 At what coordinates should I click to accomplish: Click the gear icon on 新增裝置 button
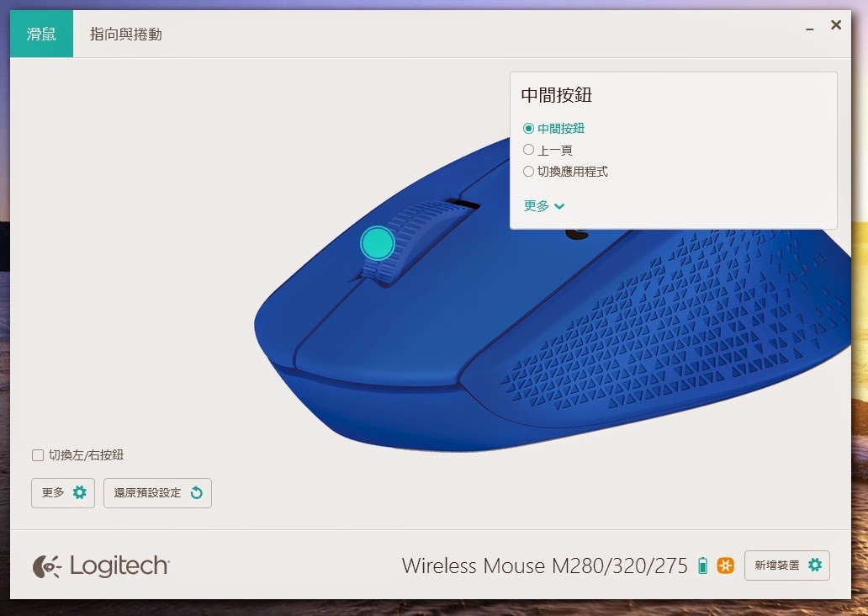point(815,565)
